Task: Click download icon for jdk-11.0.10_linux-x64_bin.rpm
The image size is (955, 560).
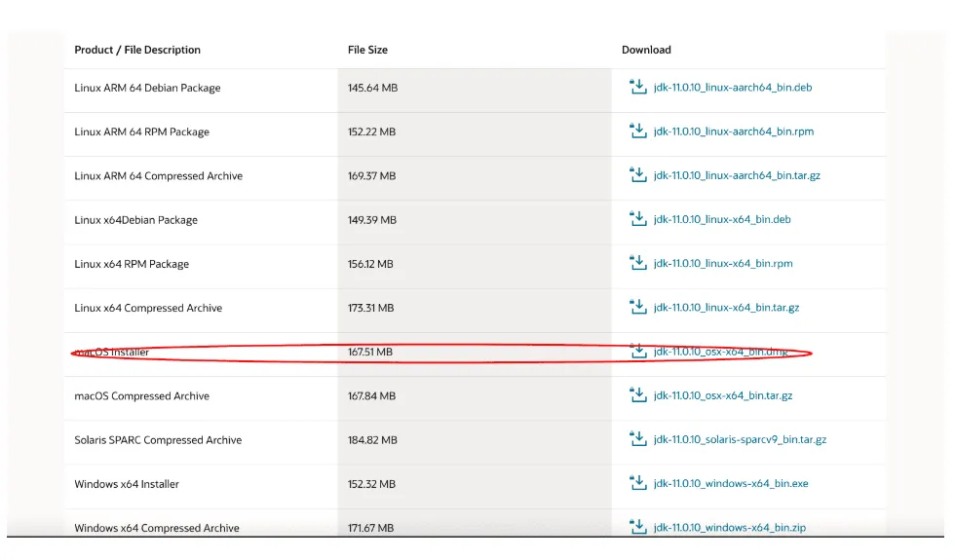Action: 637,263
